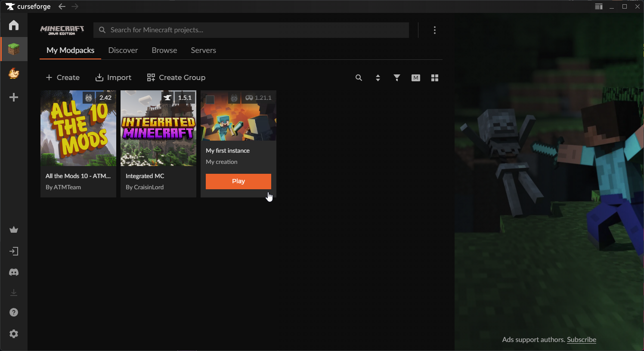Add a new game with the plus icon
This screenshot has width=644, height=351.
coord(14,97)
